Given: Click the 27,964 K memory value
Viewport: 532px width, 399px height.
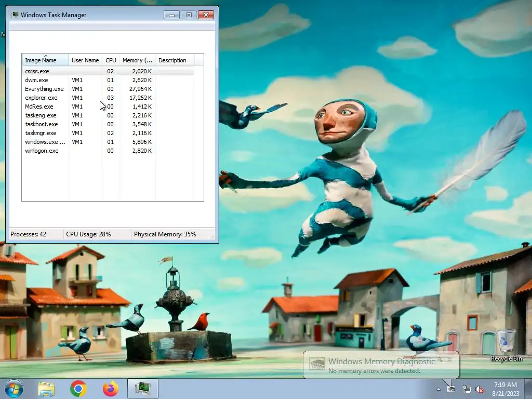Looking at the screenshot, I should point(140,89).
